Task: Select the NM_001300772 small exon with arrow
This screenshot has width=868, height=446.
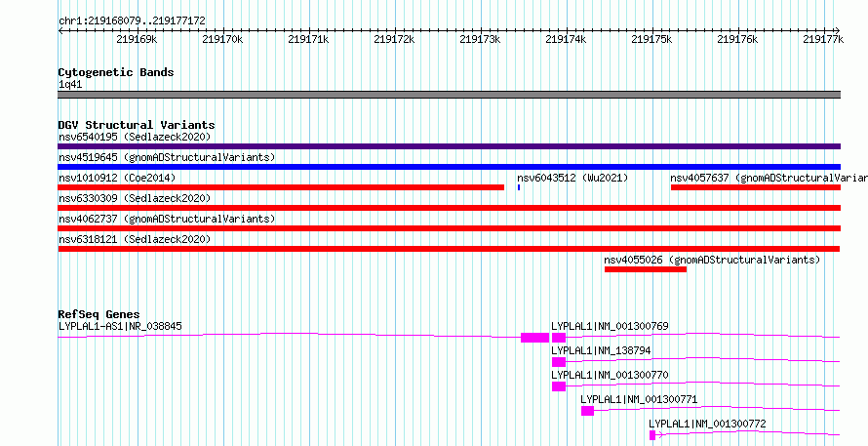Action: tap(652, 435)
